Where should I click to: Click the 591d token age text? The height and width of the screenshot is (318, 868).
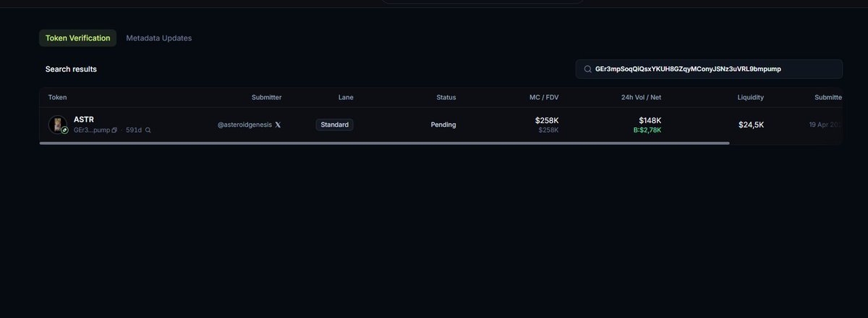[x=134, y=130]
